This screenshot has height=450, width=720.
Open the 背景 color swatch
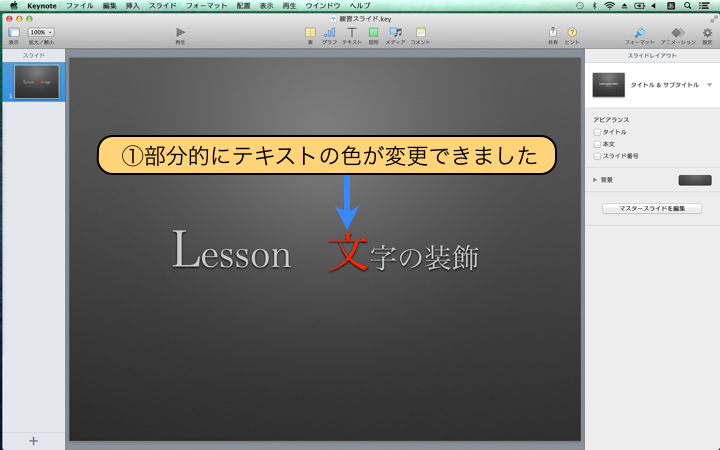tap(695, 180)
